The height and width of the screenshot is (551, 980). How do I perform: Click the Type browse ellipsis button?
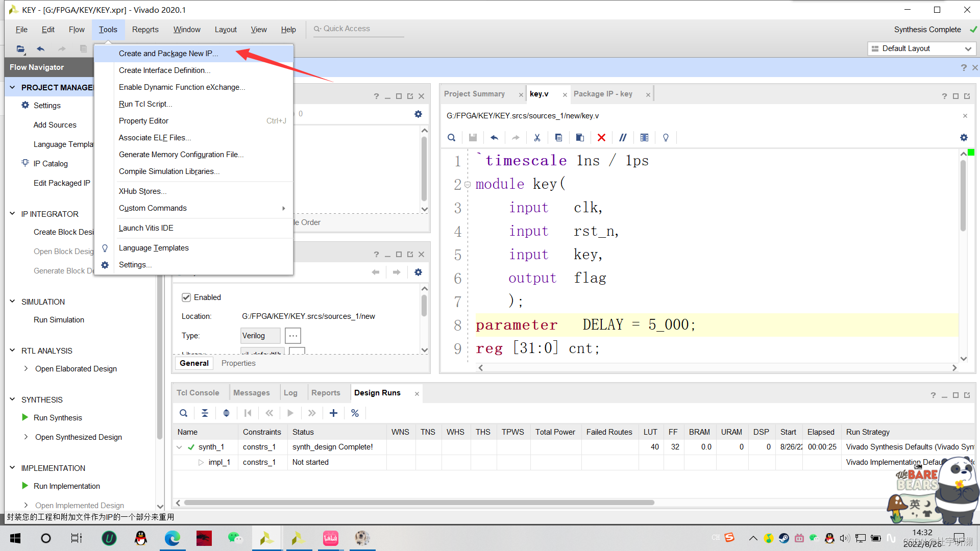point(293,336)
